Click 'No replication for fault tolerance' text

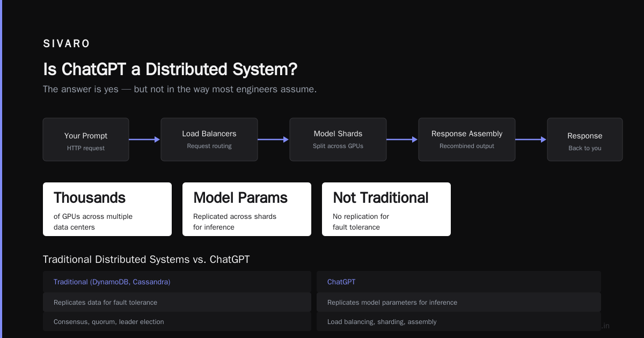pos(361,222)
